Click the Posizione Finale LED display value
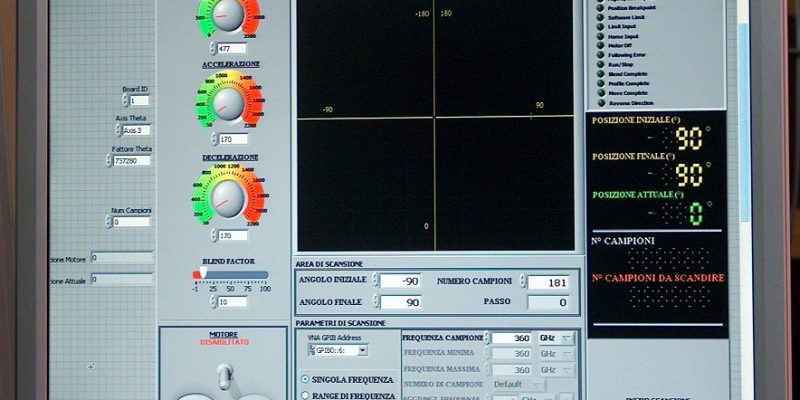The image size is (800, 400). (689, 175)
